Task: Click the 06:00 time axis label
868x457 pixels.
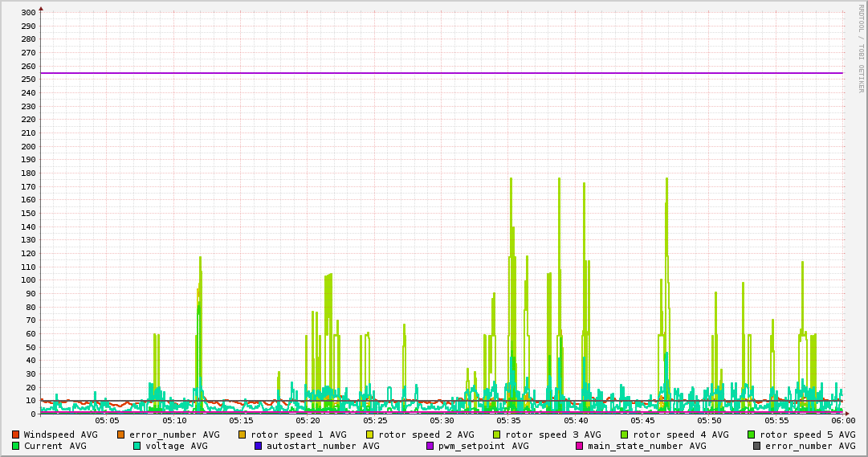Action: pos(842,420)
